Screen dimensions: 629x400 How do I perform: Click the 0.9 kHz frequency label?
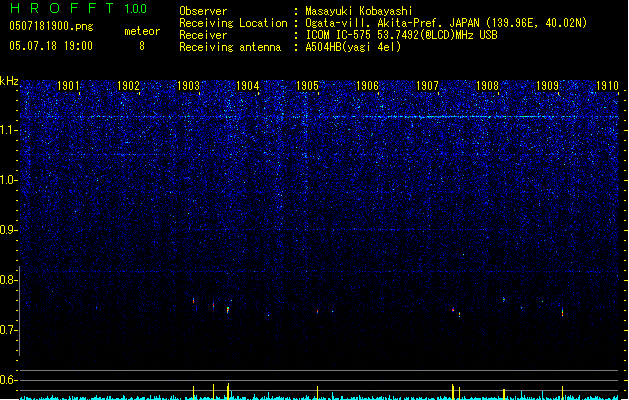8,230
